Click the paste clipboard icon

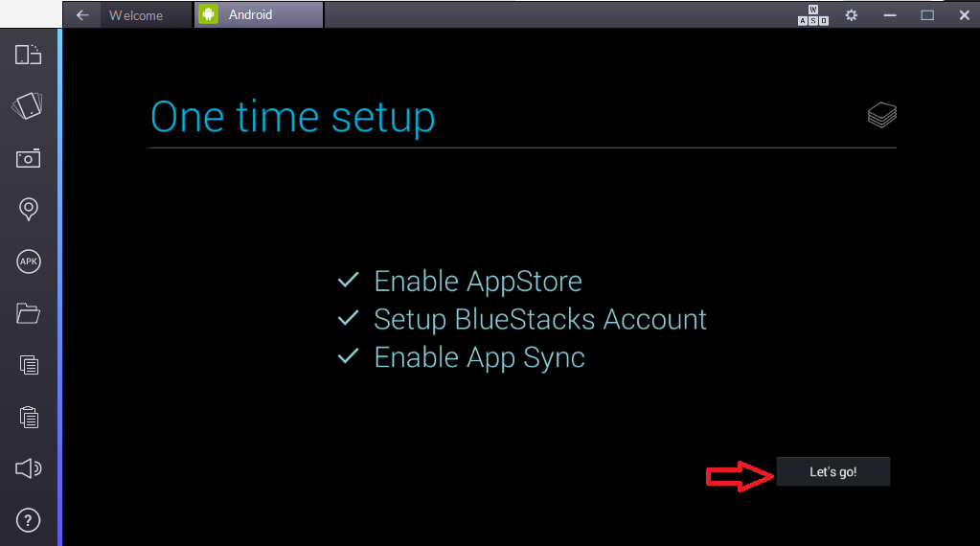click(29, 417)
